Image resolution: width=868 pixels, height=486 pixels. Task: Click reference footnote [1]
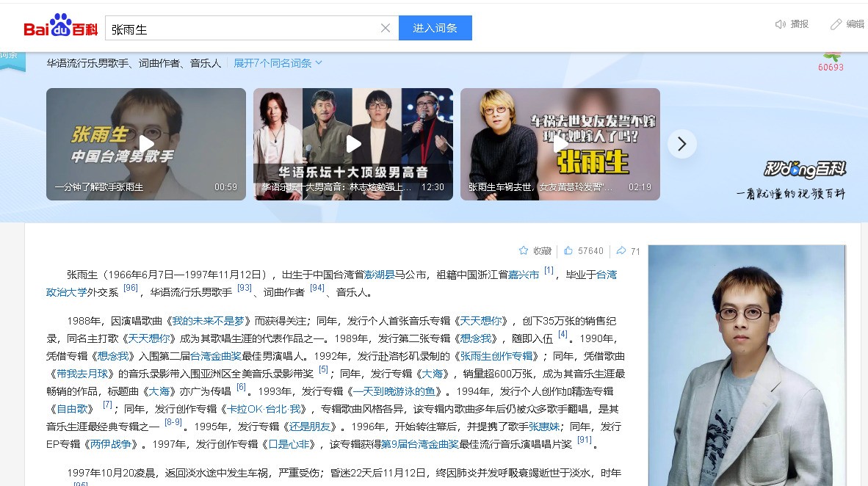point(549,271)
